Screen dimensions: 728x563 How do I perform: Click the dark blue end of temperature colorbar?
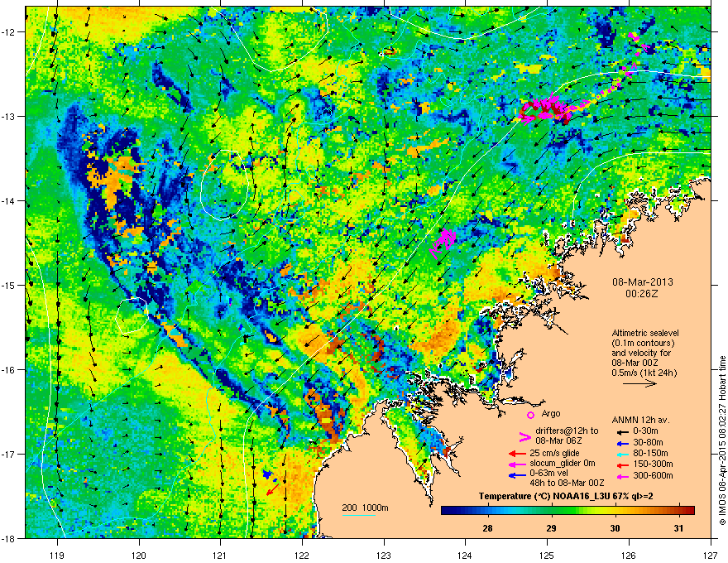[446, 510]
